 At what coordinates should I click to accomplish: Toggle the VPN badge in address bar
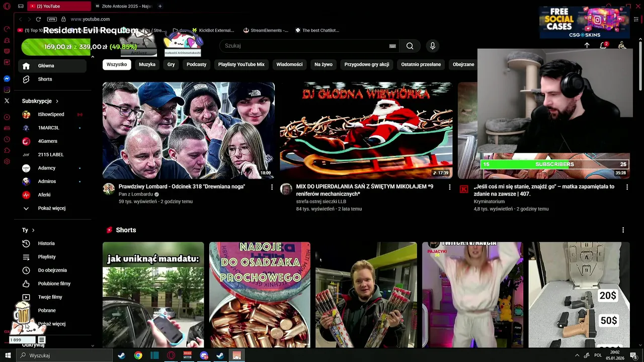pos(52,19)
